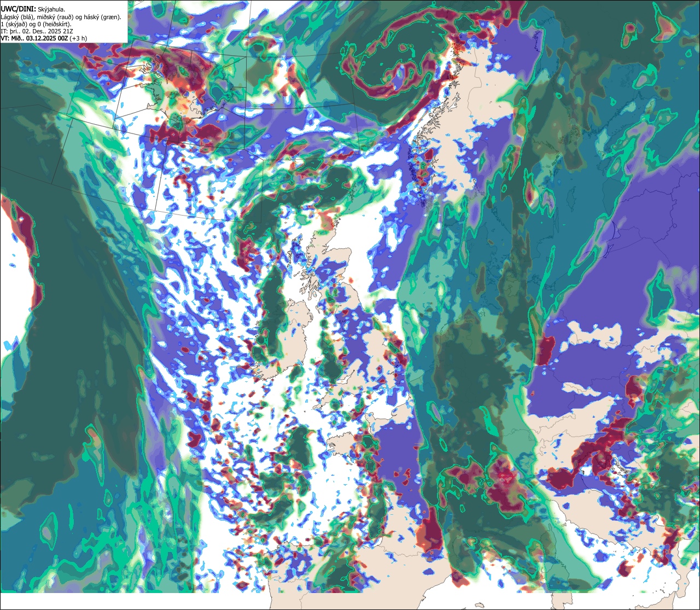
Task: Click the 'Lágský (blá), miðský (rauð) og háský (græn).' line
Action: 61,17
